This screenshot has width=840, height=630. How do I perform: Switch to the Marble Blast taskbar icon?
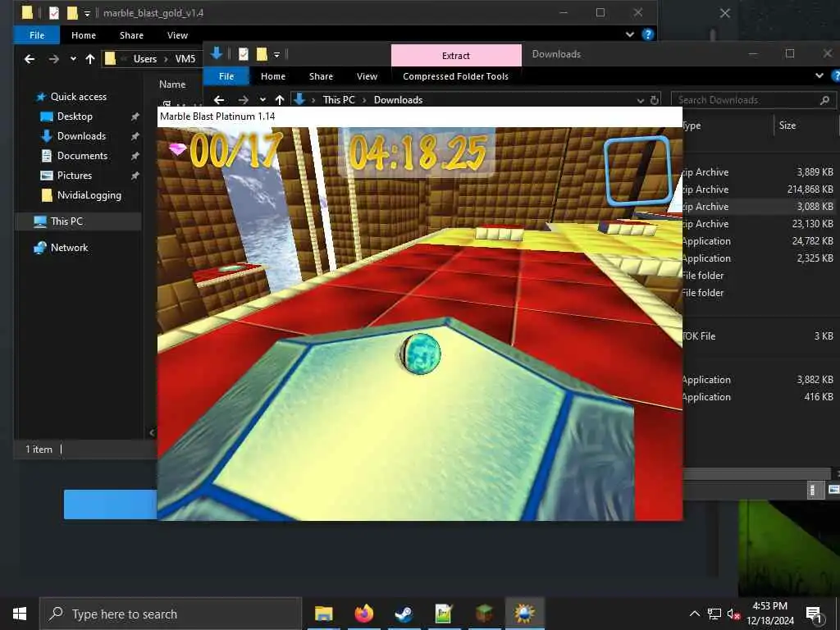pos(524,614)
